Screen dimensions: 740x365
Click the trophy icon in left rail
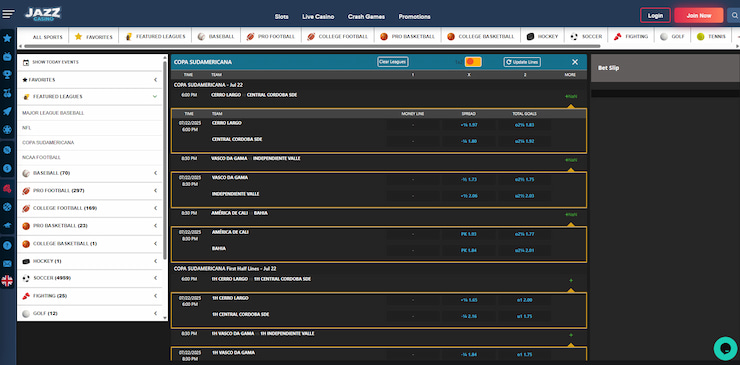7,75
